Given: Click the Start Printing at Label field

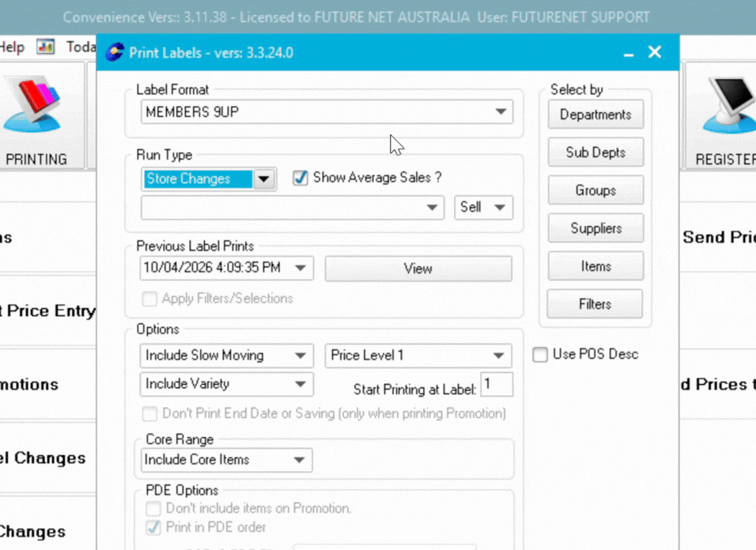Looking at the screenshot, I should point(497,385).
